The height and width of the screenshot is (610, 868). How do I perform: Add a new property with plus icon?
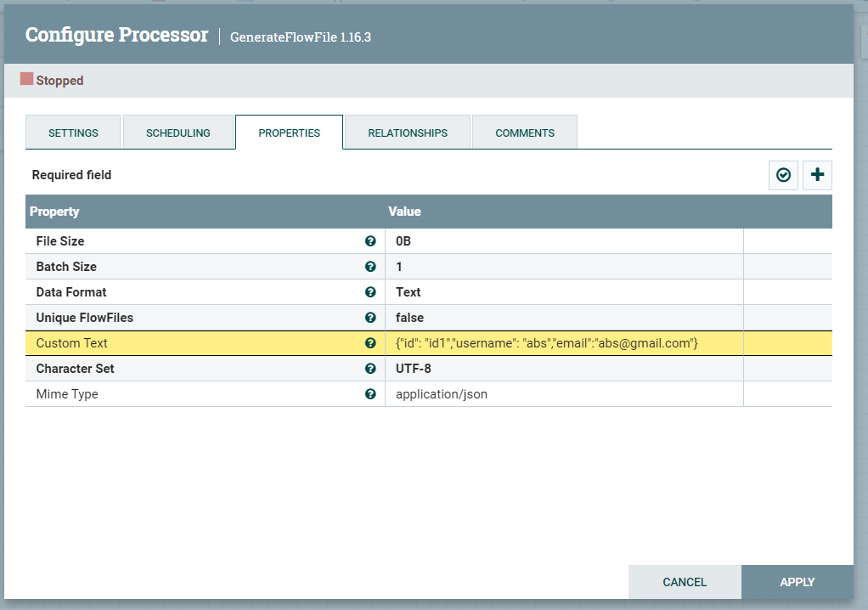[x=817, y=175]
